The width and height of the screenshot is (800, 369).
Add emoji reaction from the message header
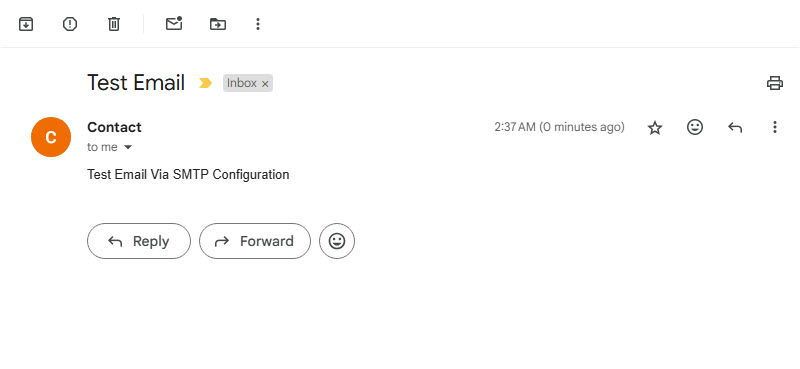pyautogui.click(x=695, y=127)
